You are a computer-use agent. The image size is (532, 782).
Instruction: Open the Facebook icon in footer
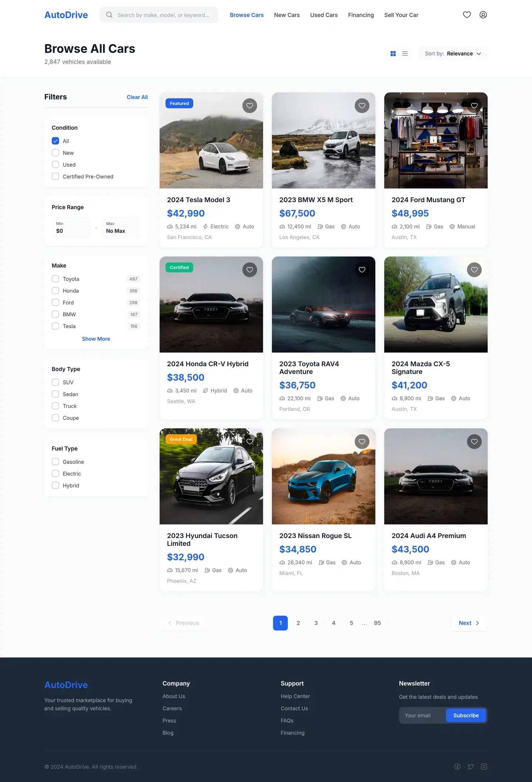(x=457, y=766)
